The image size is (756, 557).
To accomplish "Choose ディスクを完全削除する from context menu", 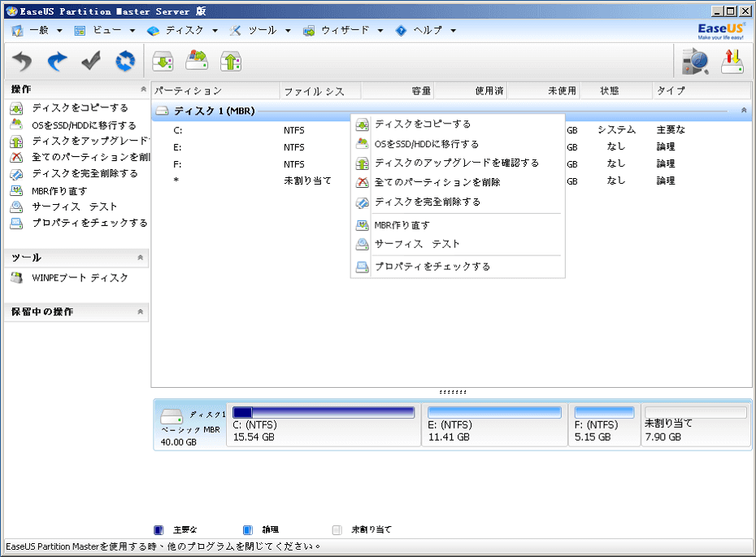I will 428,202.
